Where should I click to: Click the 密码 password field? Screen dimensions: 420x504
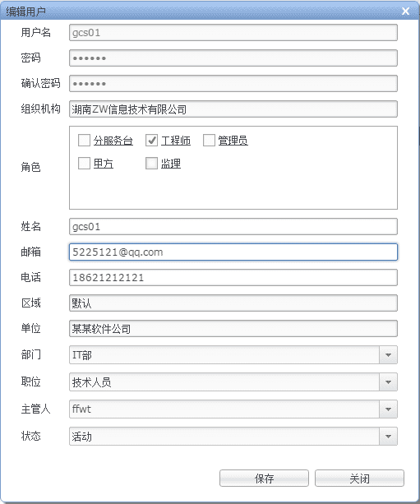(x=233, y=58)
